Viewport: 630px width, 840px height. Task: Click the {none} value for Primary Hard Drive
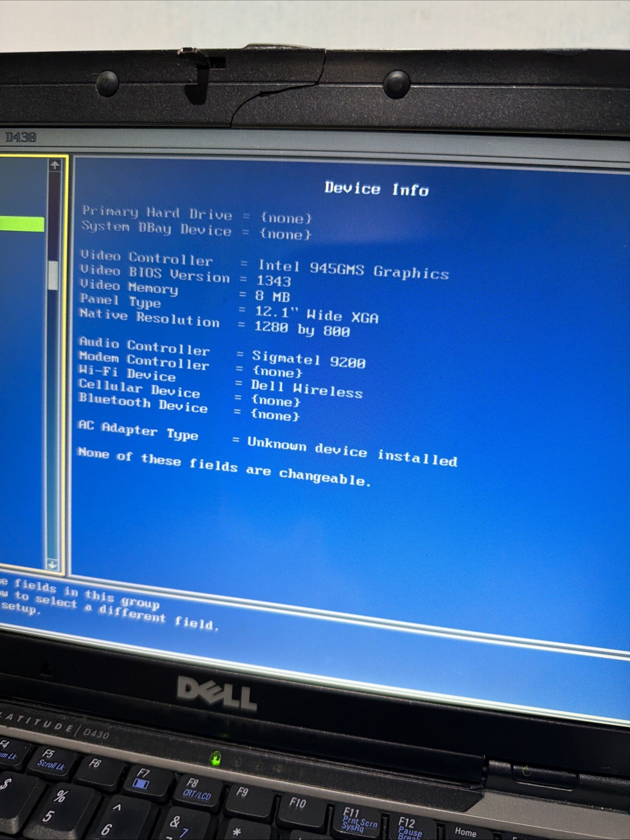pos(286,218)
